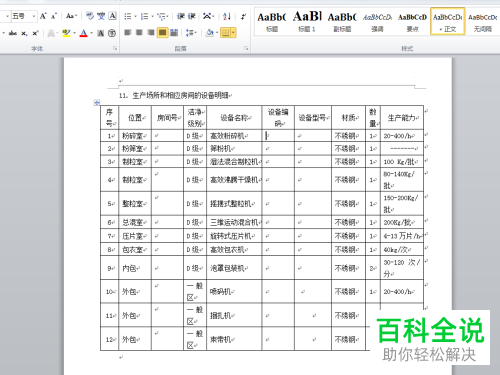The height and width of the screenshot is (375, 500).
Task: Click the 压片室 cell
Action: pos(135,236)
